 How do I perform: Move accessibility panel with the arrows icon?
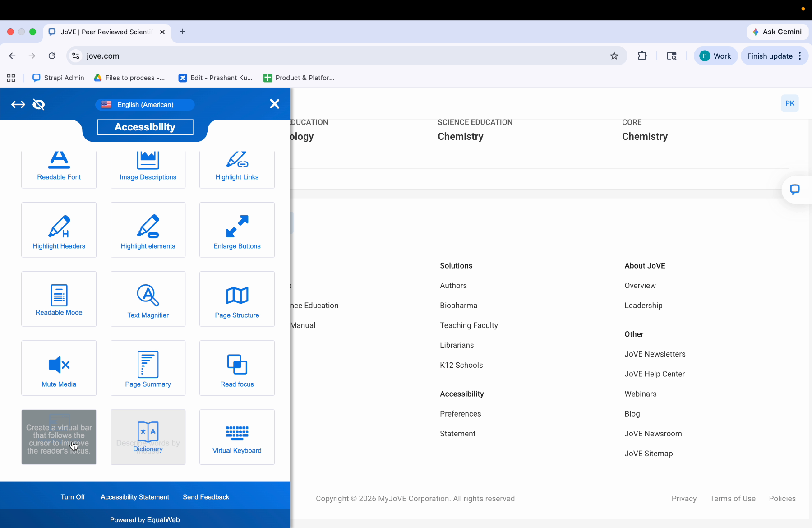pos(18,105)
